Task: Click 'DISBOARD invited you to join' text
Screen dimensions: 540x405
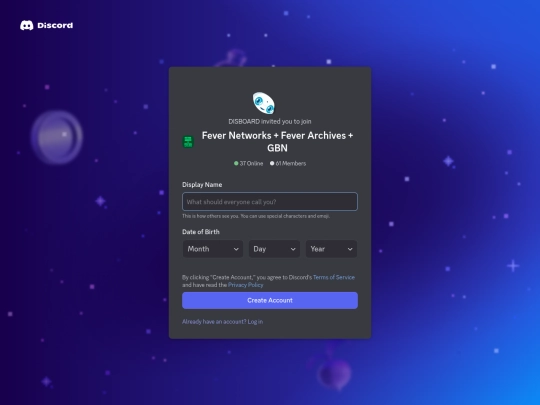Action: click(270, 121)
